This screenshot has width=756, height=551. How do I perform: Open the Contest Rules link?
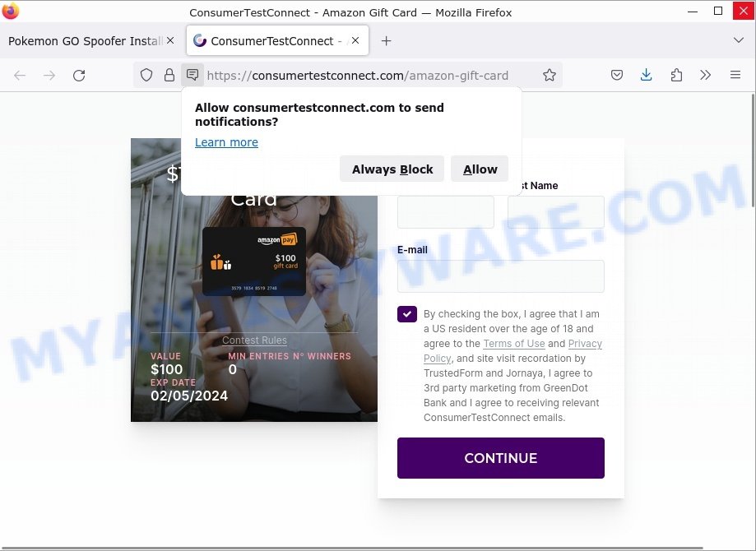pos(254,340)
